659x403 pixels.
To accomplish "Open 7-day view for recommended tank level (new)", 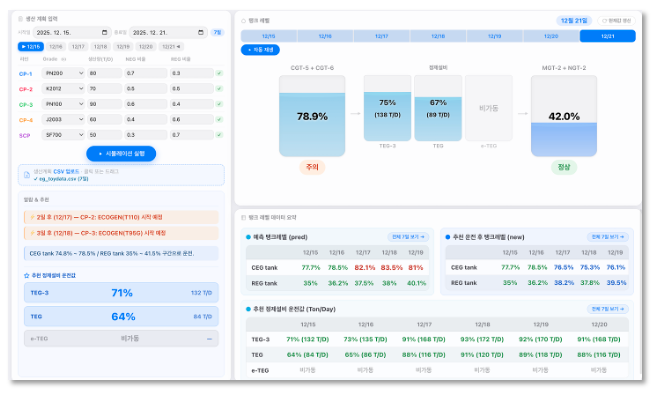I will click(608, 237).
